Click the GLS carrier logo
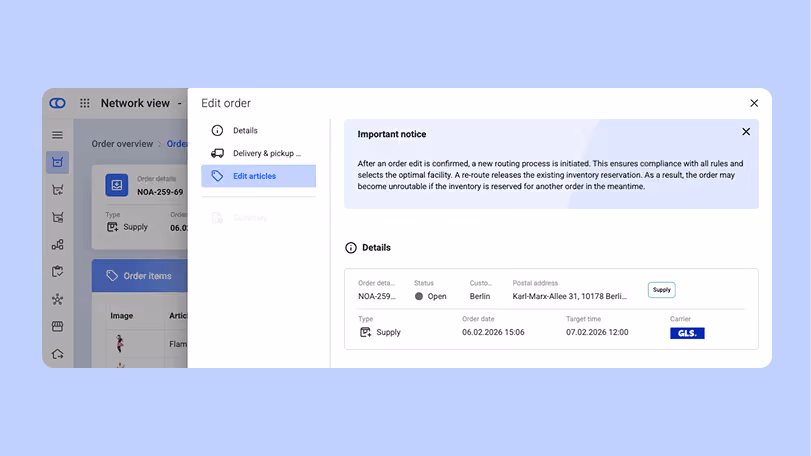The width and height of the screenshot is (811, 456). pyautogui.click(x=687, y=333)
